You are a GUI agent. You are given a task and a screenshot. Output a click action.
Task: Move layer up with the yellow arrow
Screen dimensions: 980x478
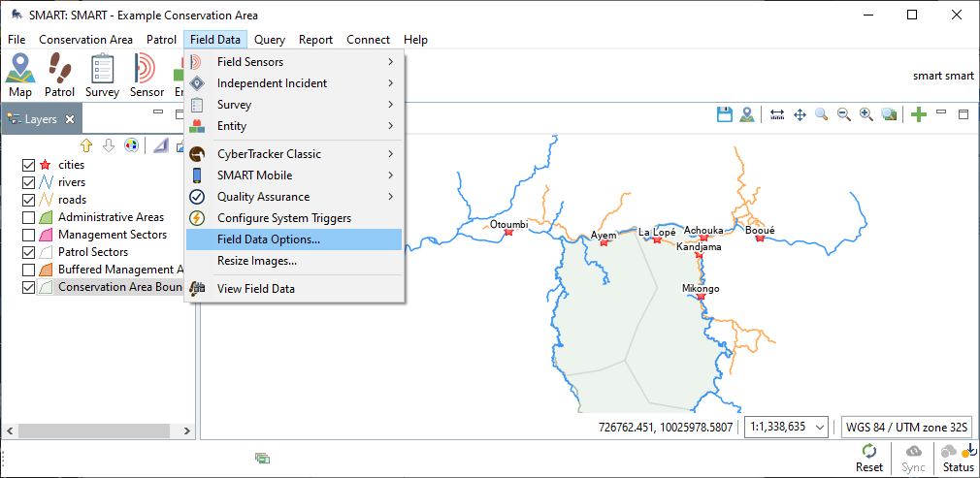tap(86, 145)
